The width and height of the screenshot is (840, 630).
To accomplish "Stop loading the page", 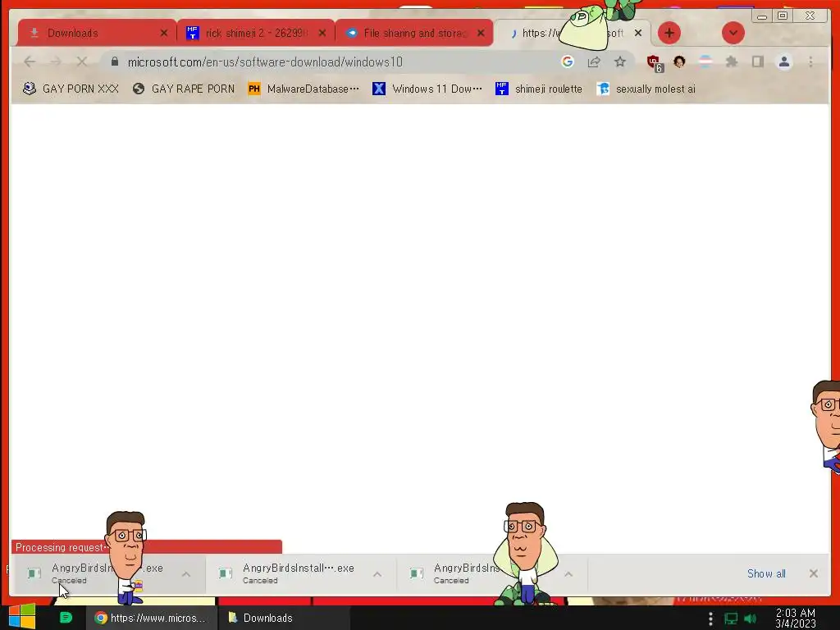I will (x=81, y=62).
